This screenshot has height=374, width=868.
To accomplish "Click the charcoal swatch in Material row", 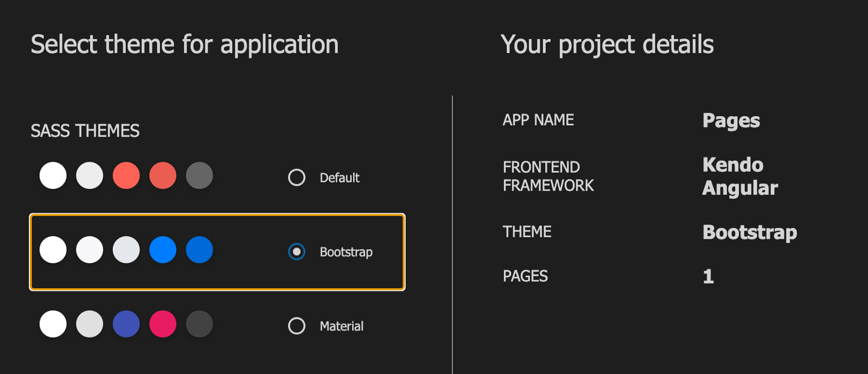I will coord(200,324).
